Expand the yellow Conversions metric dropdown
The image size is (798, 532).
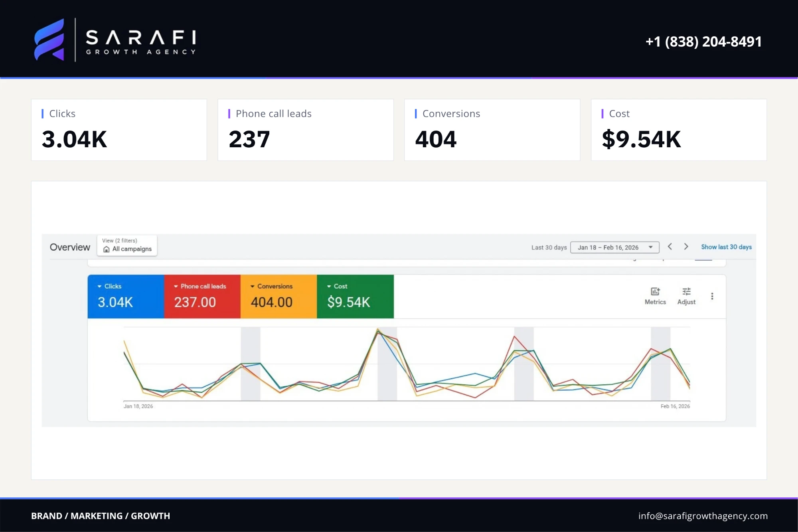pyautogui.click(x=253, y=286)
